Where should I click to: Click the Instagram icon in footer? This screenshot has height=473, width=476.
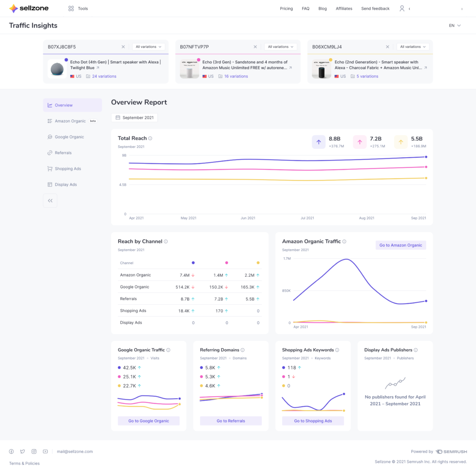coord(34,452)
